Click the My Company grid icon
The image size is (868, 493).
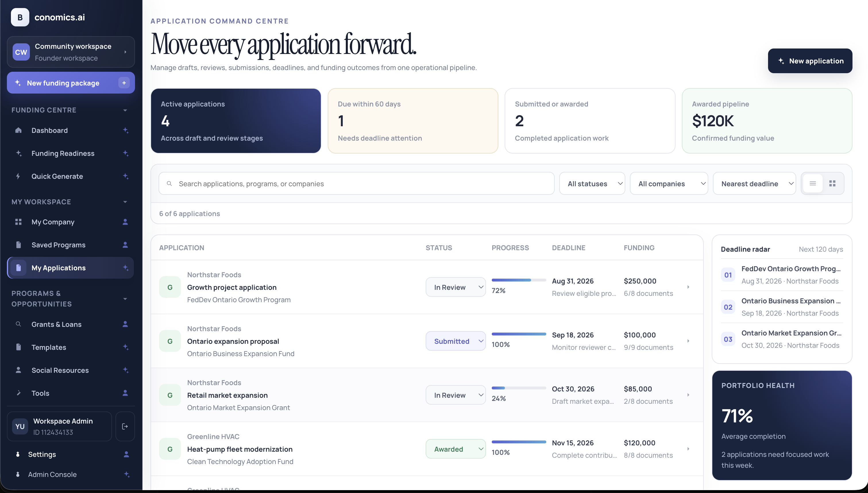click(x=18, y=222)
